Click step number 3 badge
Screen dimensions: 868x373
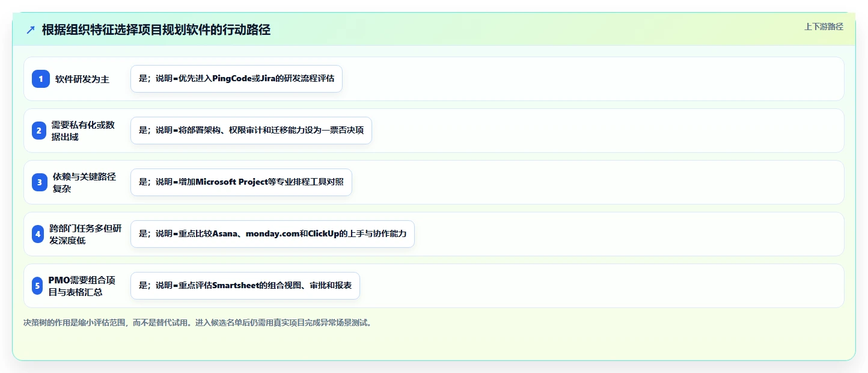click(x=40, y=182)
